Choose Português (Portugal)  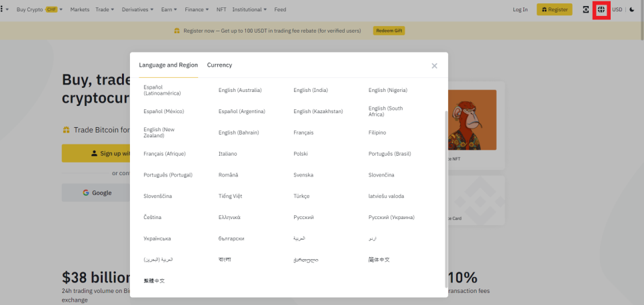(168, 175)
